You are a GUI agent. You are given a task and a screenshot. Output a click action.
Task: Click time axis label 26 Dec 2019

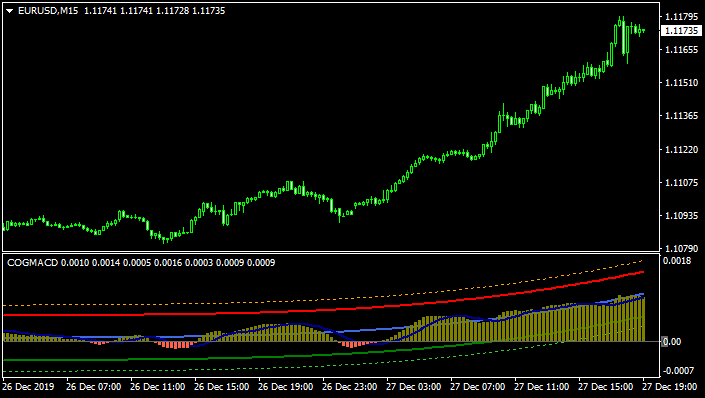point(28,387)
